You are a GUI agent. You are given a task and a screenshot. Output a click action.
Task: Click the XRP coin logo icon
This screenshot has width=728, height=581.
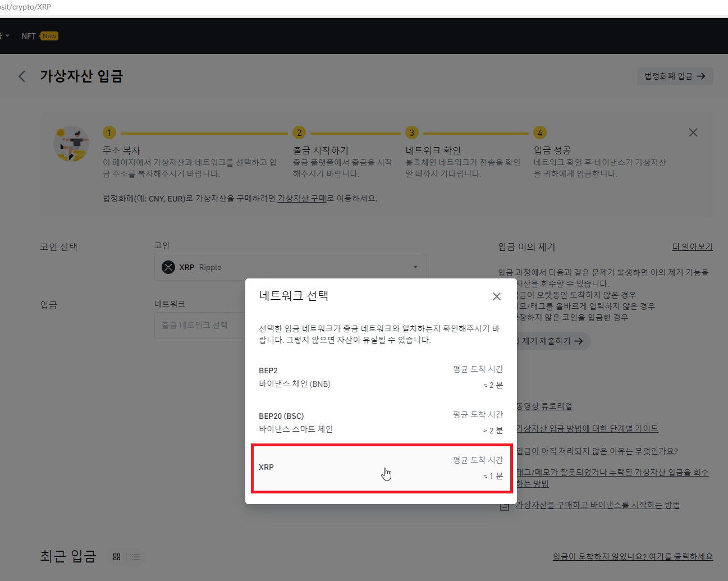[x=168, y=267]
